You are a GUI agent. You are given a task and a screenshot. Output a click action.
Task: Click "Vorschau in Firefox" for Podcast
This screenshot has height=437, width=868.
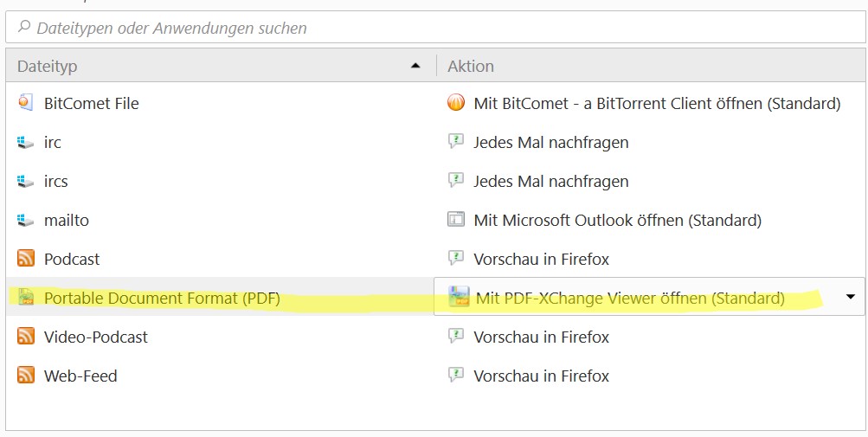point(541,259)
